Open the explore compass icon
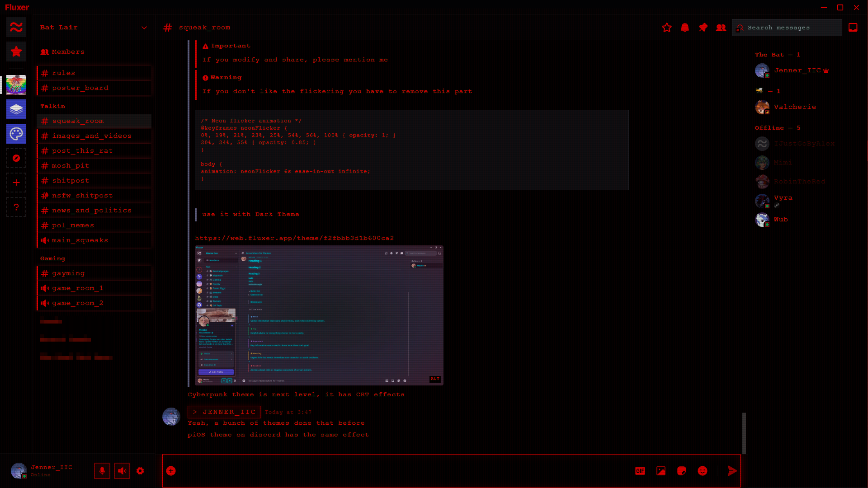The width and height of the screenshot is (868, 488). click(x=16, y=158)
